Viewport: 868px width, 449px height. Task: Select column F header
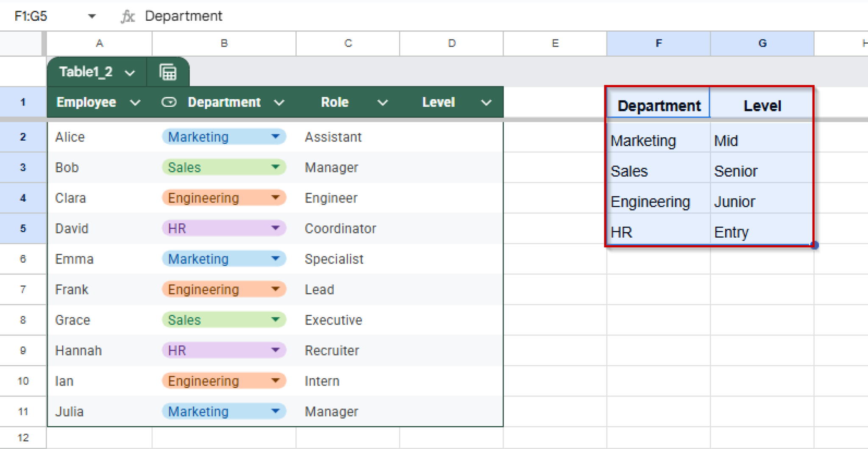(658, 43)
